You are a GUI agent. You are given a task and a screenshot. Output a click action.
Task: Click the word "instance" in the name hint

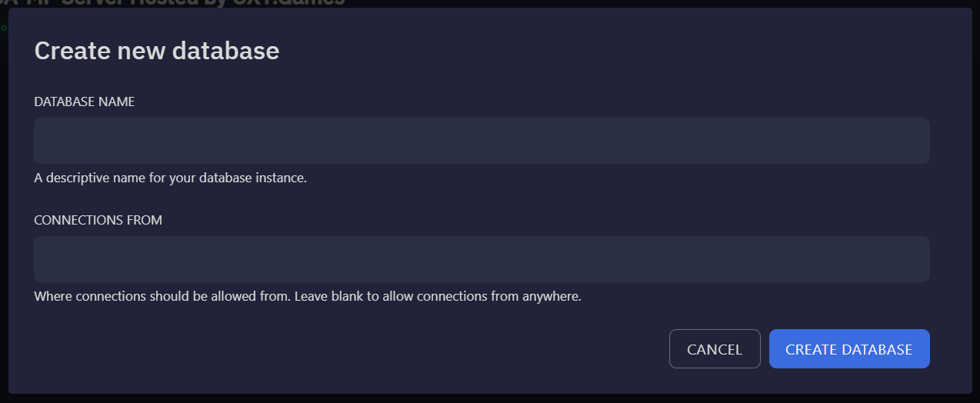coord(282,178)
